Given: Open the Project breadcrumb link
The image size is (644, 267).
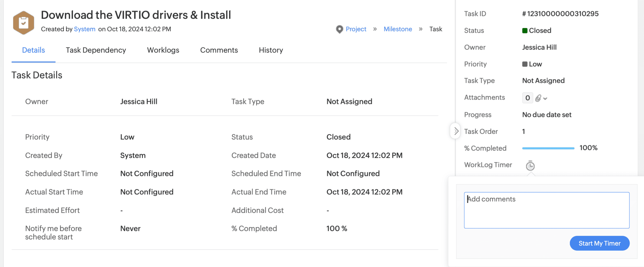Looking at the screenshot, I should click(356, 29).
